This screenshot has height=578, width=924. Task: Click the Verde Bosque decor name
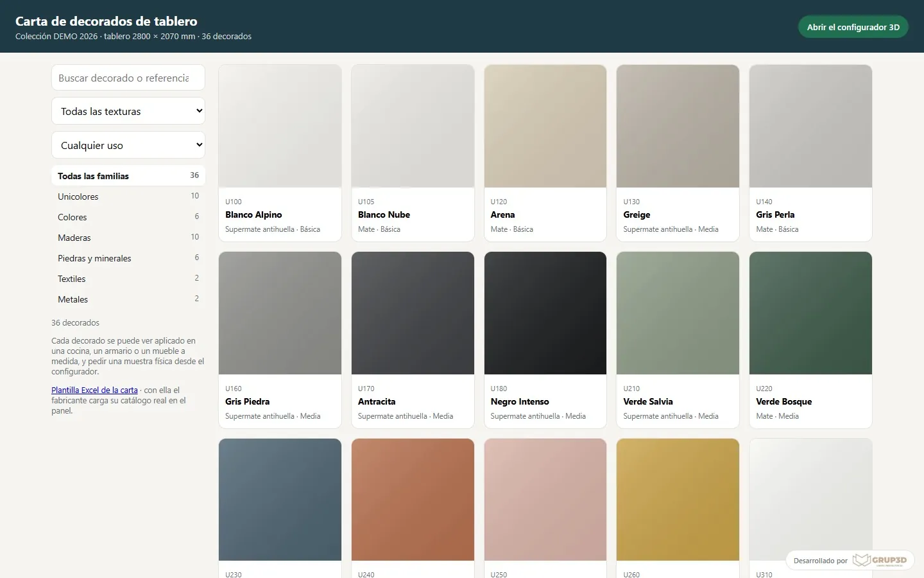click(x=784, y=401)
